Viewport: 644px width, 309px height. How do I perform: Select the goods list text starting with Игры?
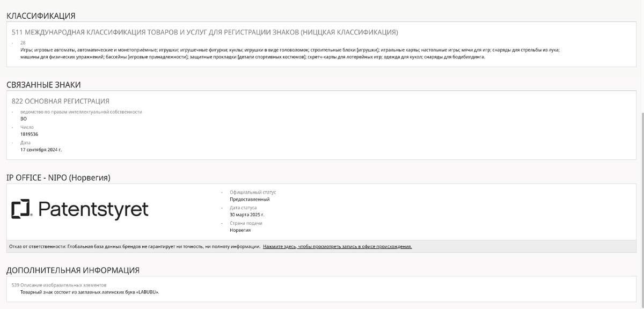pyautogui.click(x=290, y=53)
